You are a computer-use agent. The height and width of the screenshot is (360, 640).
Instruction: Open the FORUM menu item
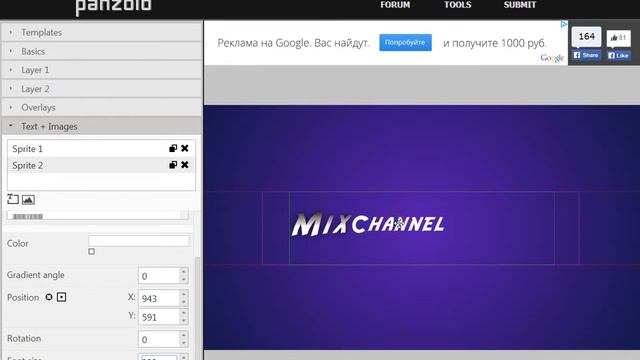click(x=395, y=5)
